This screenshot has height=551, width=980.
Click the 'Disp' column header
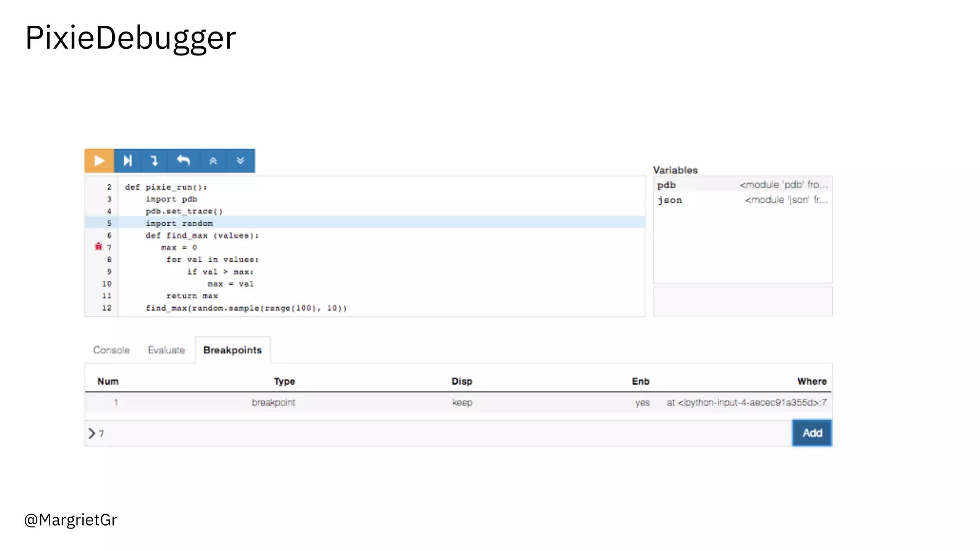[462, 381]
